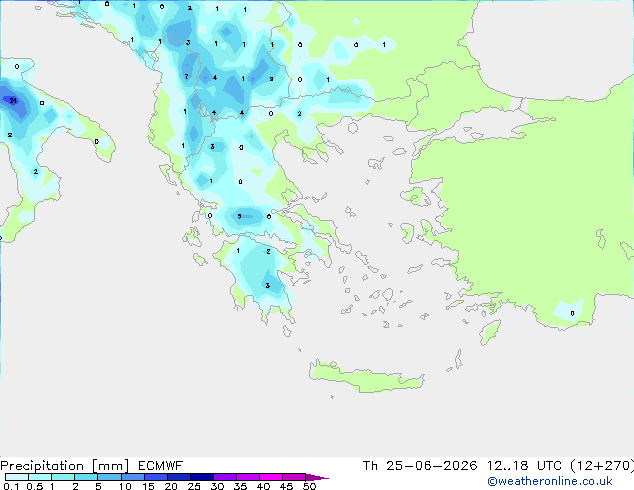Click the 35–40 mm legend color swatch
This screenshot has width=634, height=490.
pyautogui.click(x=247, y=477)
